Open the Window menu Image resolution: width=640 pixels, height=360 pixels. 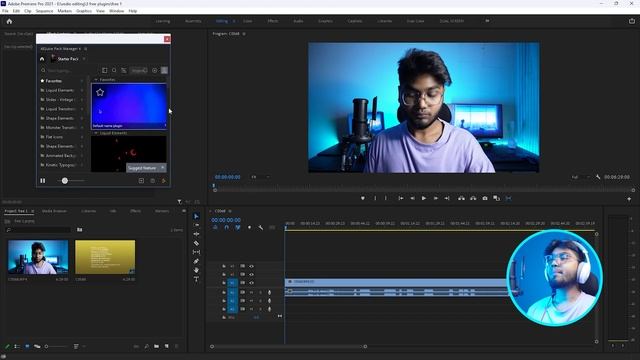point(116,11)
